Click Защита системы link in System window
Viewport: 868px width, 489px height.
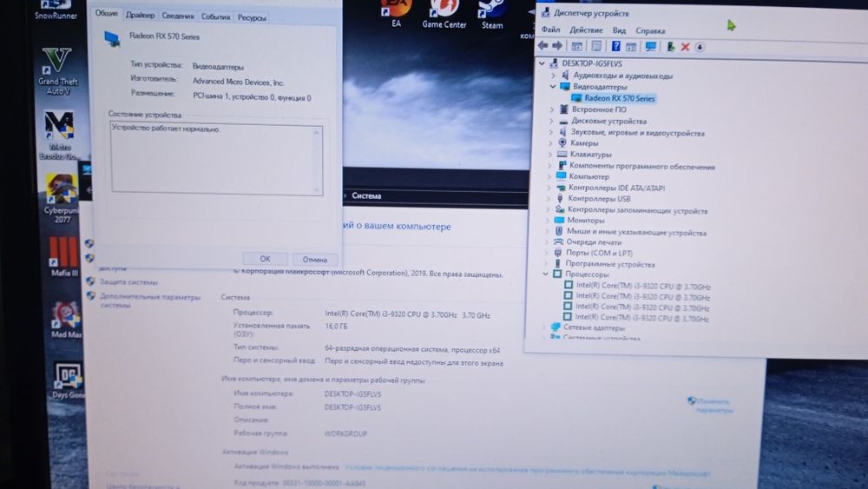pos(128,282)
